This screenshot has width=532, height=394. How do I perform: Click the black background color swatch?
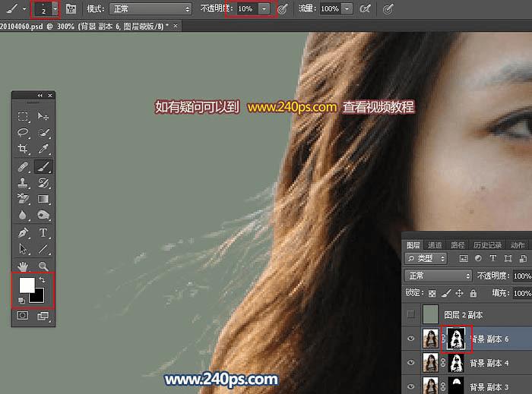coord(37,297)
